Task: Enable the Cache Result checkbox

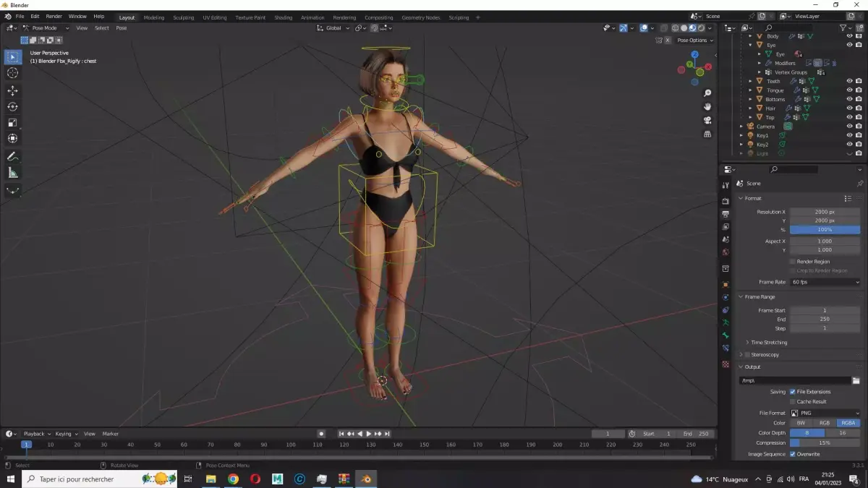Action: (x=793, y=401)
